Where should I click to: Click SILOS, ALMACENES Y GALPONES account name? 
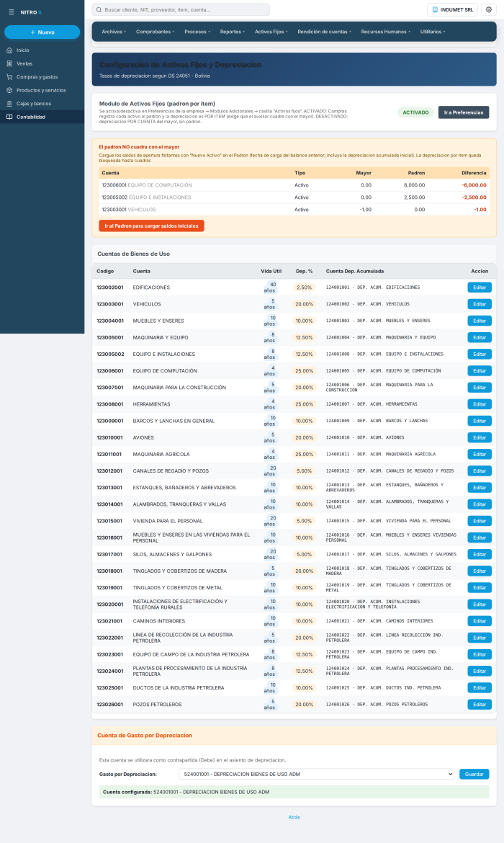[172, 554]
